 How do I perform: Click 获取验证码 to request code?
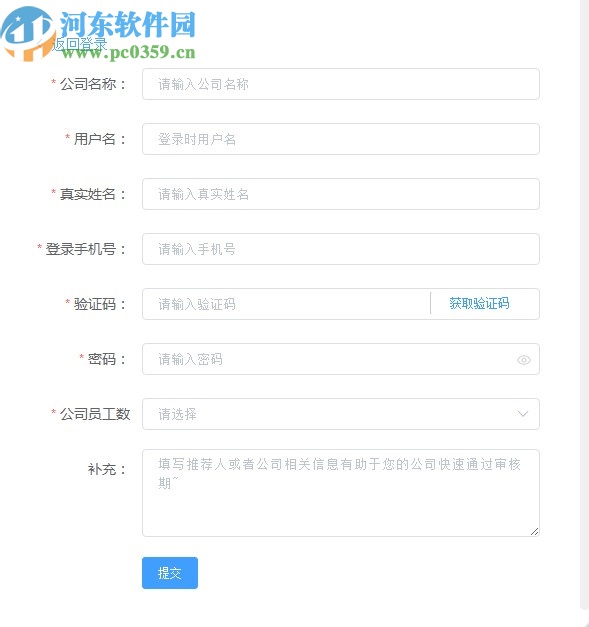tap(479, 304)
